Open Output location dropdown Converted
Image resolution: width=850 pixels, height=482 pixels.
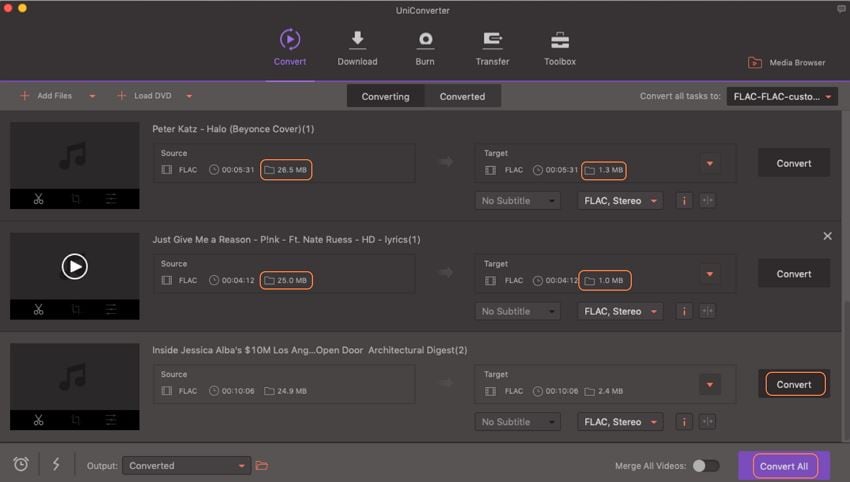click(186, 466)
